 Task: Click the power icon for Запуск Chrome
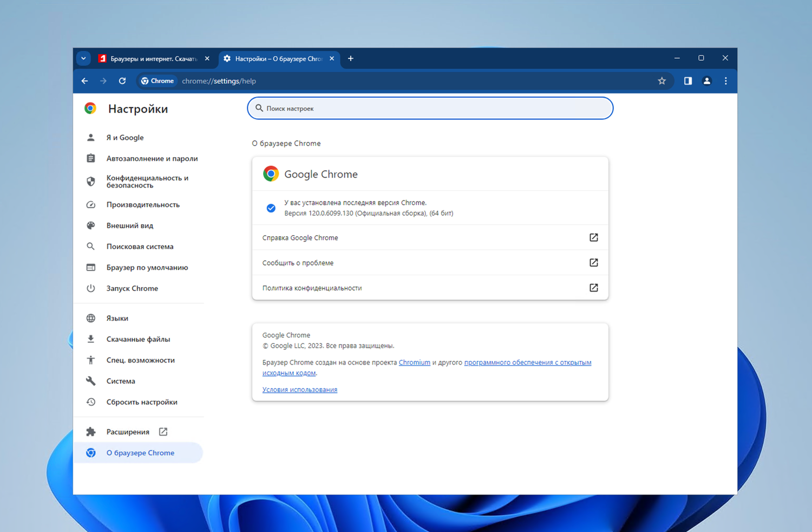pos(91,288)
